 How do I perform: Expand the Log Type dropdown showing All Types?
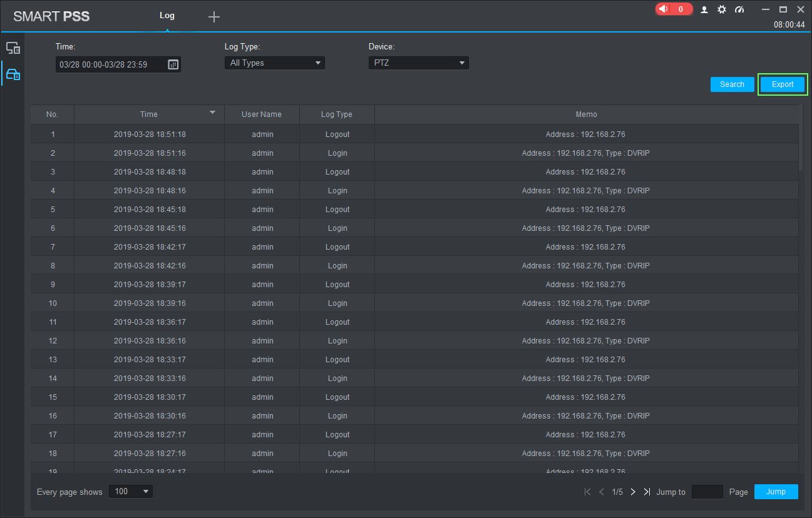(x=275, y=63)
